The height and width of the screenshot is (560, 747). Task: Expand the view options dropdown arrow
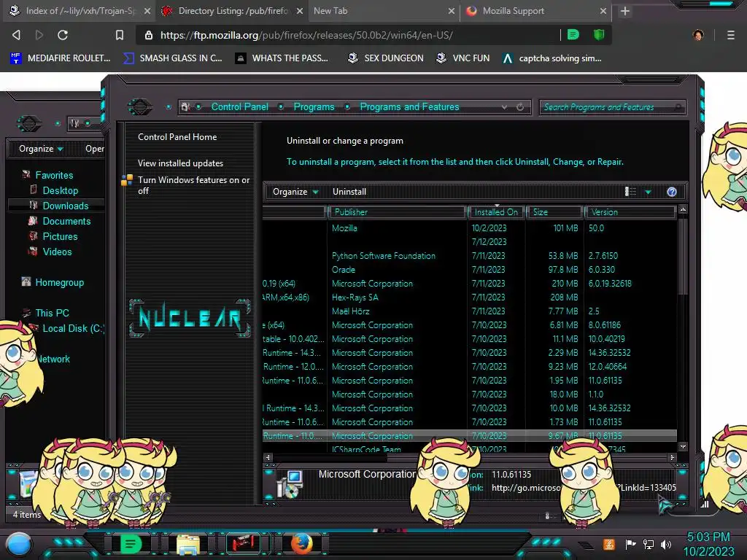648,192
